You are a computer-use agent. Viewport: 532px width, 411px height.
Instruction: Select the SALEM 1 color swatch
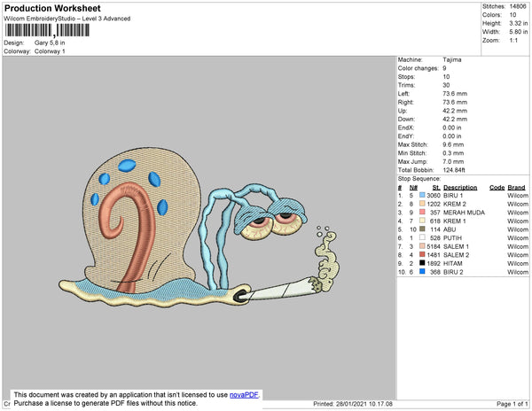tap(422, 246)
